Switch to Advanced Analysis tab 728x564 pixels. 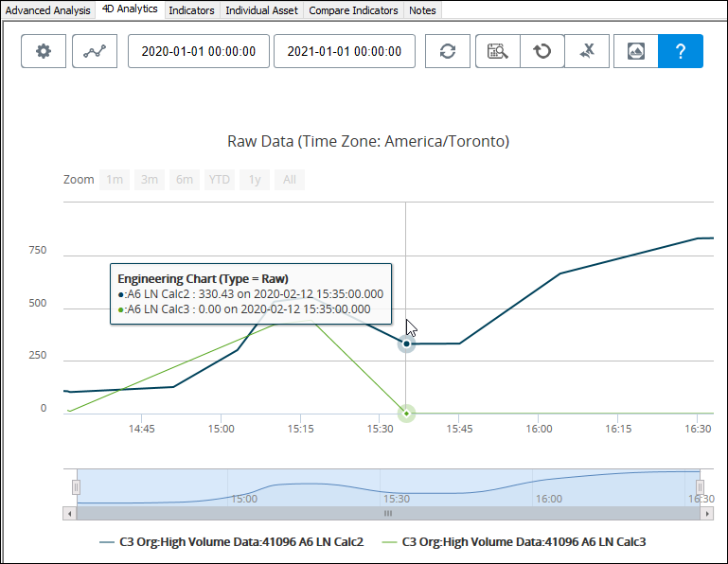coord(48,10)
